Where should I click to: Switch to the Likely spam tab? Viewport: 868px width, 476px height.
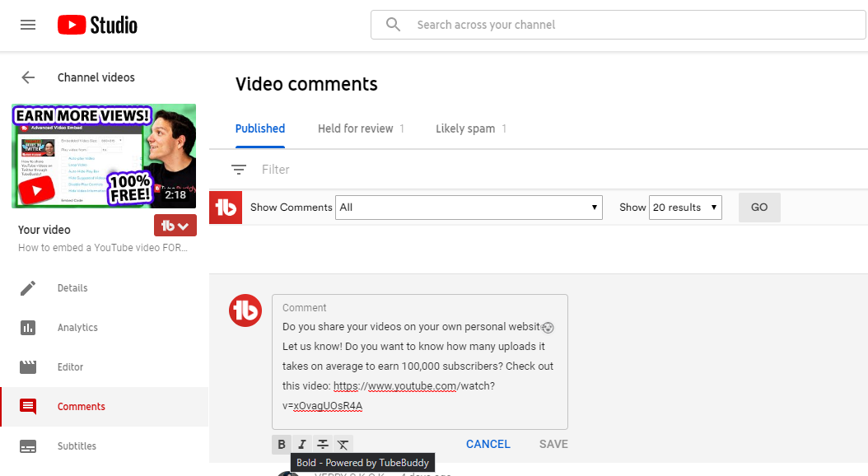(x=470, y=128)
